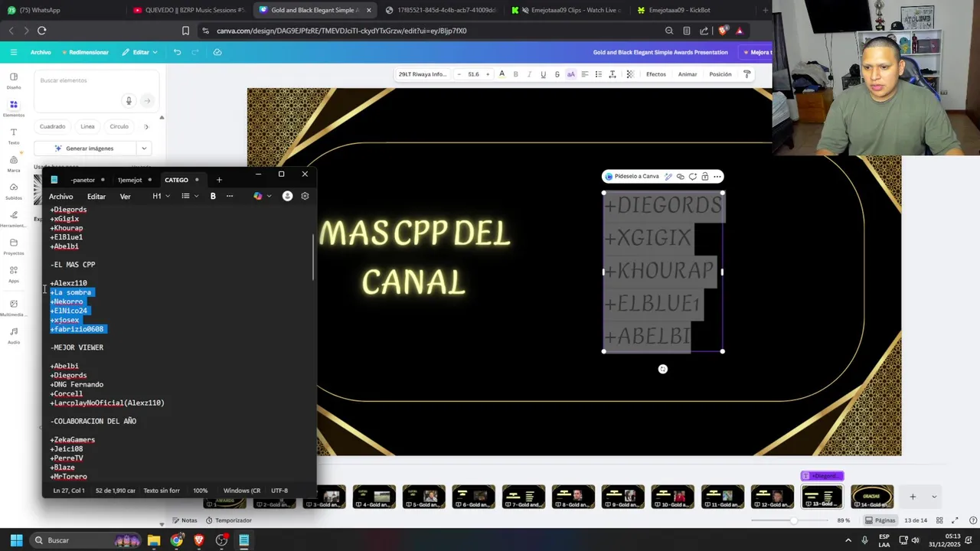Viewport: 980px width, 551px height.
Task: Toggle strikethrough in Canva text toolbar
Action: pos(557,74)
